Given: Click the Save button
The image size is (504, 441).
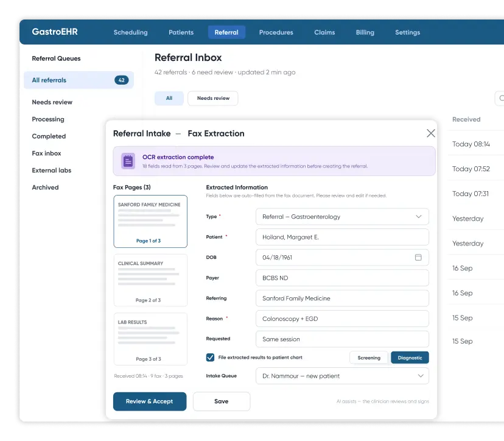Looking at the screenshot, I should pyautogui.click(x=222, y=401).
